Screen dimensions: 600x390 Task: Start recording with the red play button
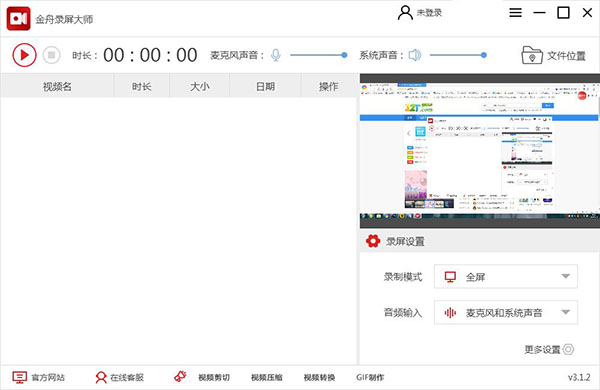(x=24, y=55)
